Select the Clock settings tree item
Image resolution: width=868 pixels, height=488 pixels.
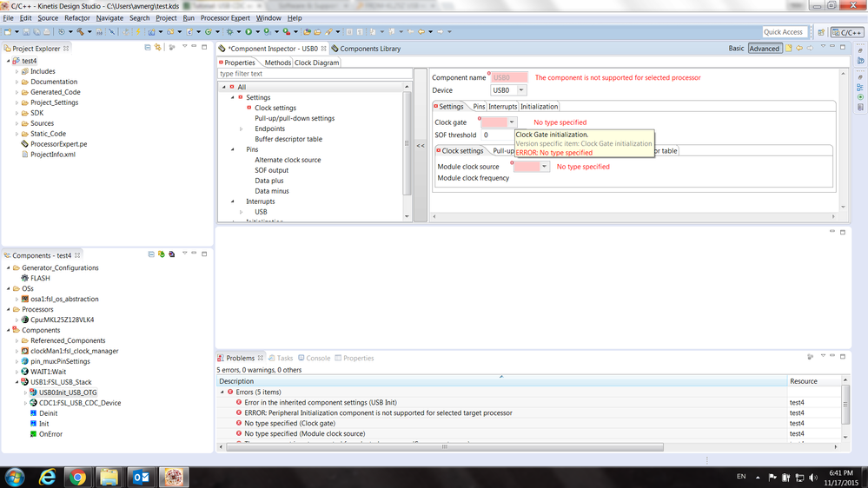275,108
